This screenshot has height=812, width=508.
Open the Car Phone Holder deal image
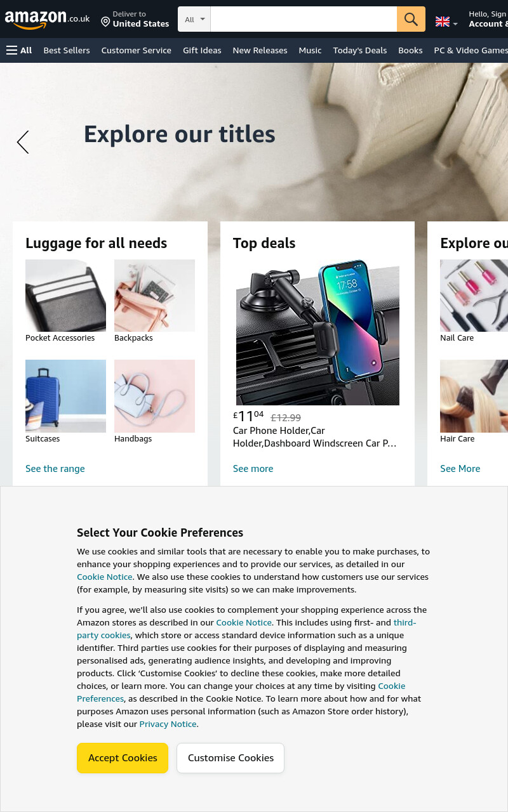click(x=317, y=332)
